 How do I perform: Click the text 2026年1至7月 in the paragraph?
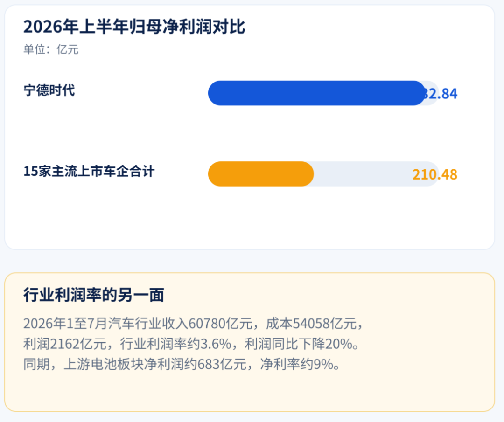(x=65, y=324)
